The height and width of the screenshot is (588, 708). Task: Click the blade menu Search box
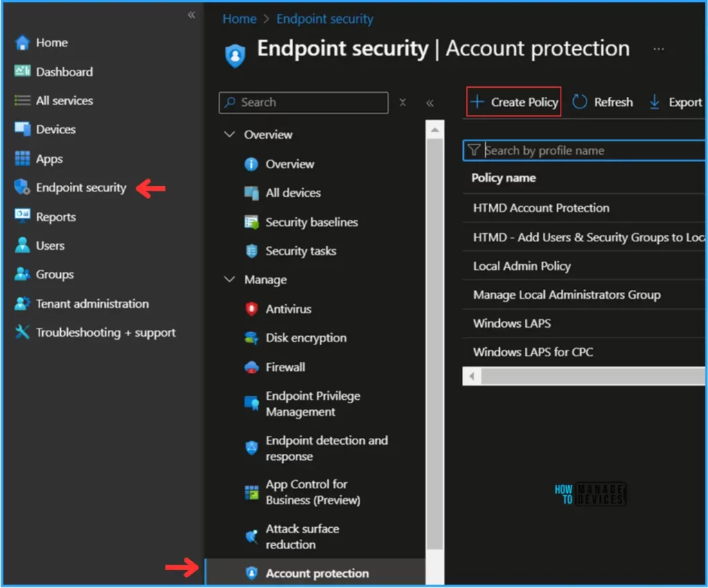click(x=304, y=102)
